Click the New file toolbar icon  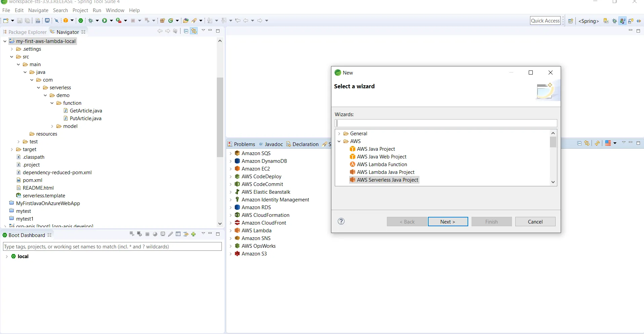[x=6, y=21]
